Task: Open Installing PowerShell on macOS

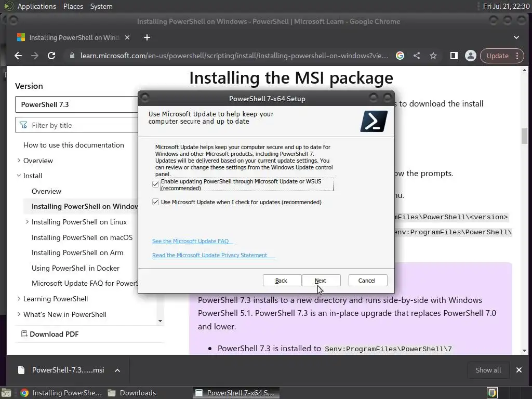Action: (x=82, y=237)
